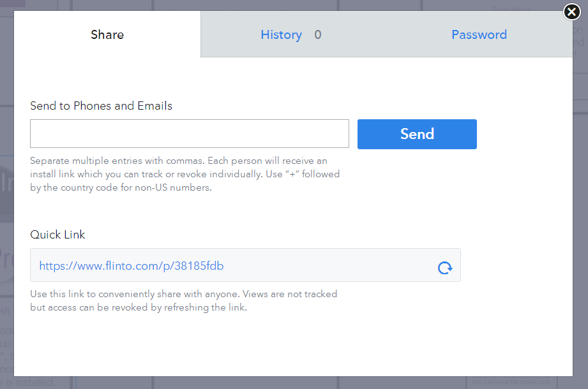The width and height of the screenshot is (588, 389).
Task: Select the Share tab
Action: [x=107, y=34]
